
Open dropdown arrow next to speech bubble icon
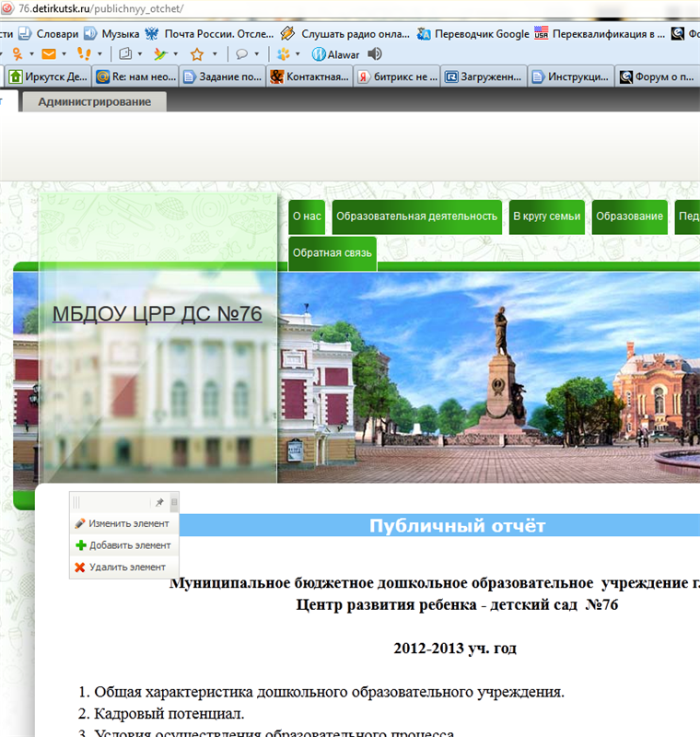(257, 54)
